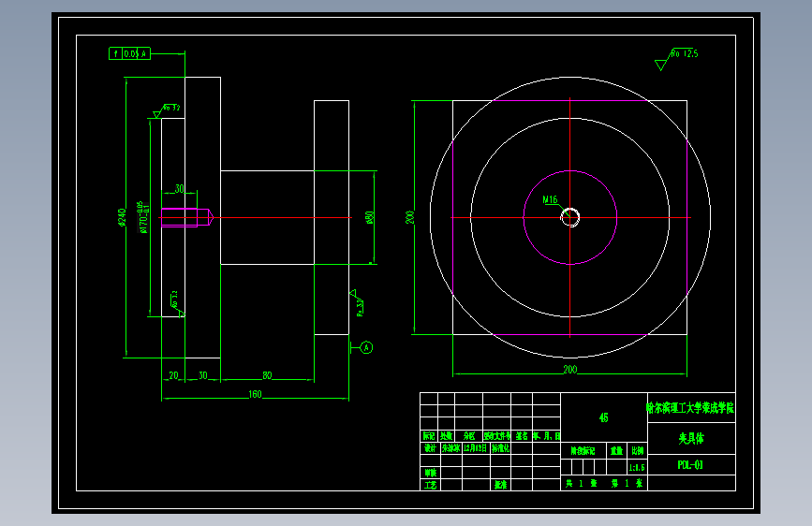Pick the ø80 diameter dimension
This screenshot has width=812, height=526.
pos(369,217)
